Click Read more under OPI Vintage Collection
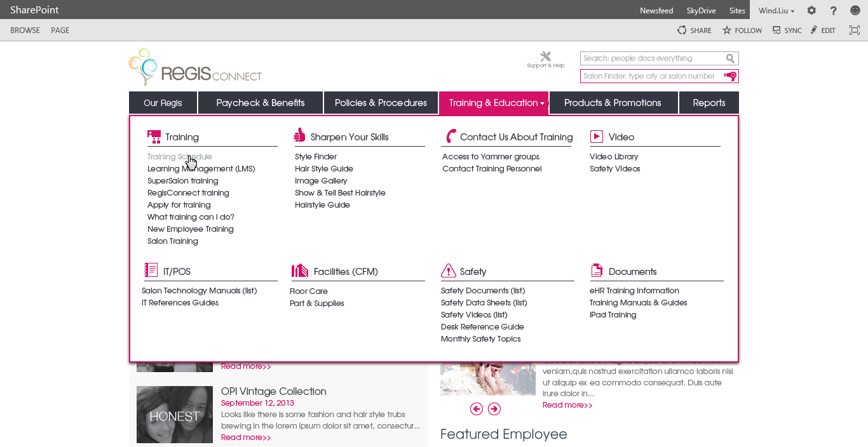This screenshot has height=447, width=868. point(246,437)
